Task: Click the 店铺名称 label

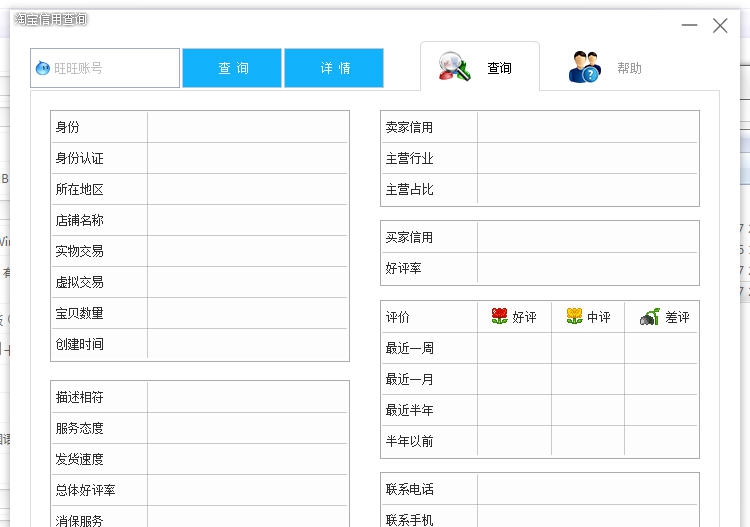Action: tap(79, 220)
